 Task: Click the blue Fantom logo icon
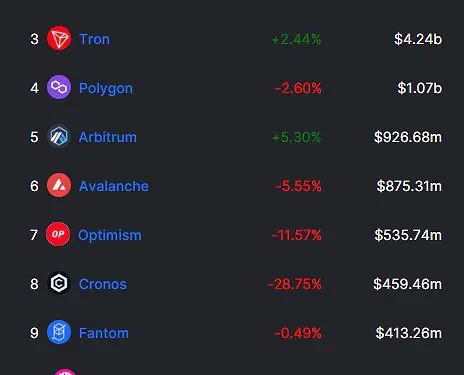(x=59, y=332)
